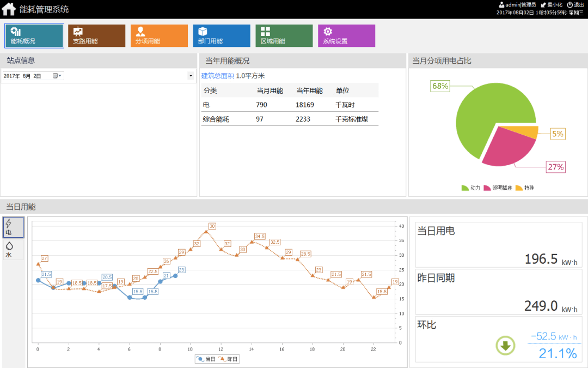The width and height of the screenshot is (588, 368).
Task: Open the 区域用能 tile
Action: coord(284,35)
